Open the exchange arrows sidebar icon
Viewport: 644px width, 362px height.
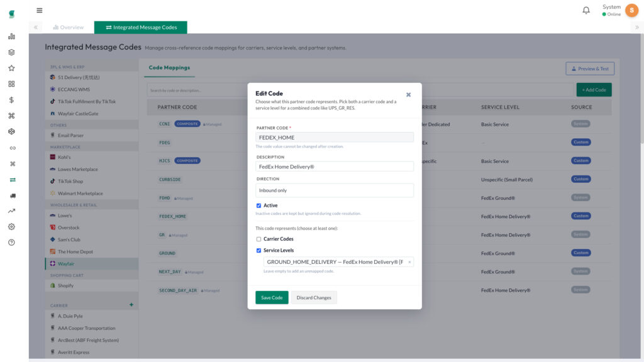13,180
